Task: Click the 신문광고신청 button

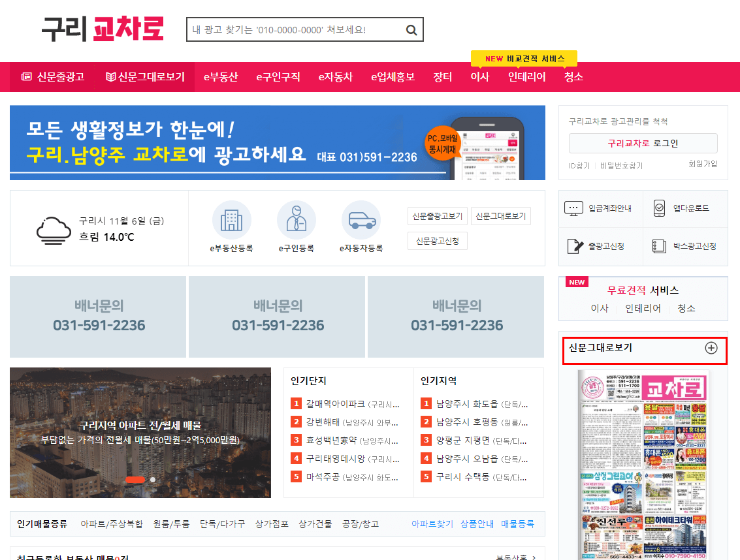Action: point(438,241)
